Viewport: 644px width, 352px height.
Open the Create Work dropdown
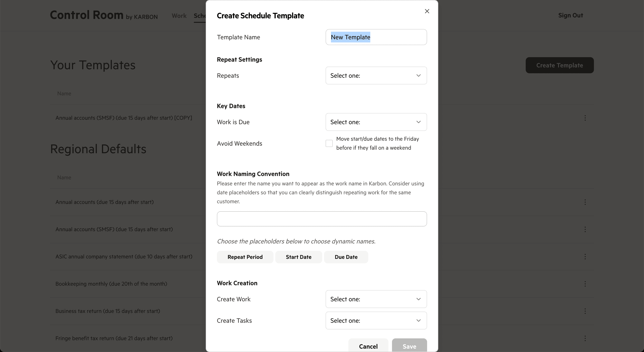376,299
